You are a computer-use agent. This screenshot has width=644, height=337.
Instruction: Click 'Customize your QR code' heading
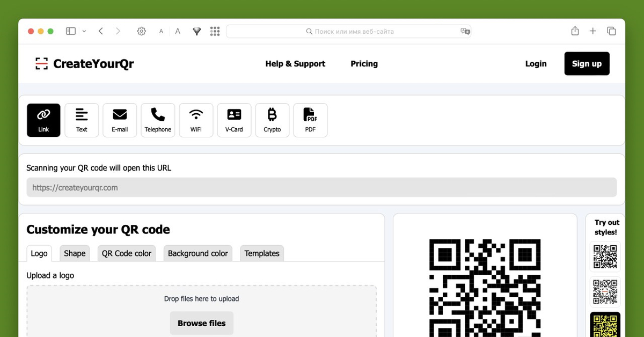point(98,230)
